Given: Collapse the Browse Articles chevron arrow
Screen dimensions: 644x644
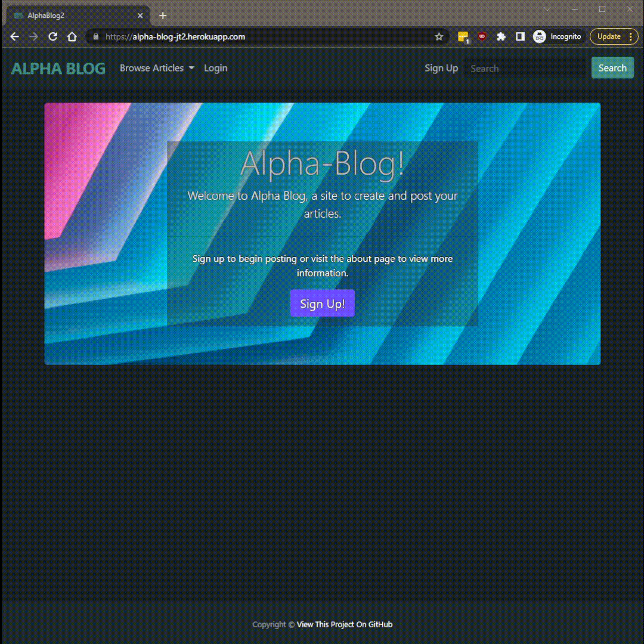Looking at the screenshot, I should [x=191, y=68].
